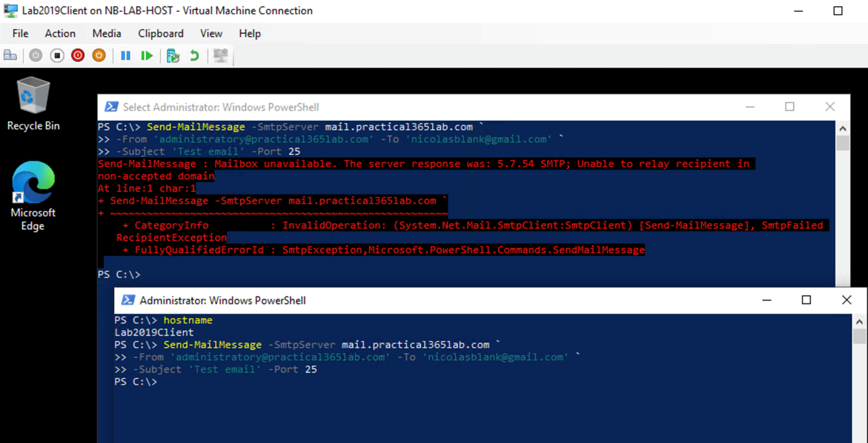Open the Help menu
The height and width of the screenshot is (443, 868).
tap(249, 33)
